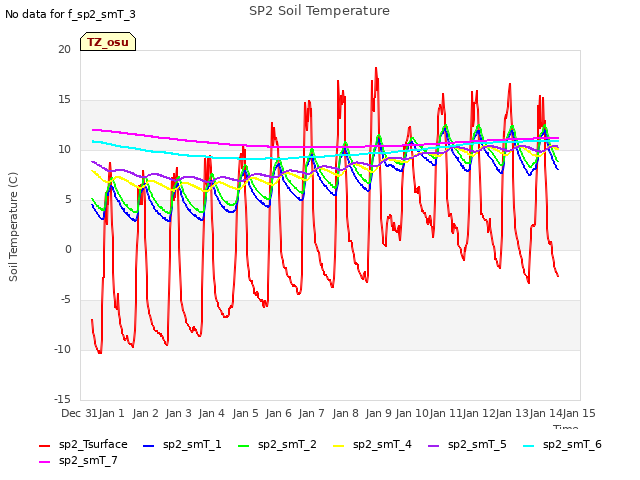This screenshot has height=480, width=640.
Task: Click the Jan 2 x-axis tick label
Action: tap(145, 413)
